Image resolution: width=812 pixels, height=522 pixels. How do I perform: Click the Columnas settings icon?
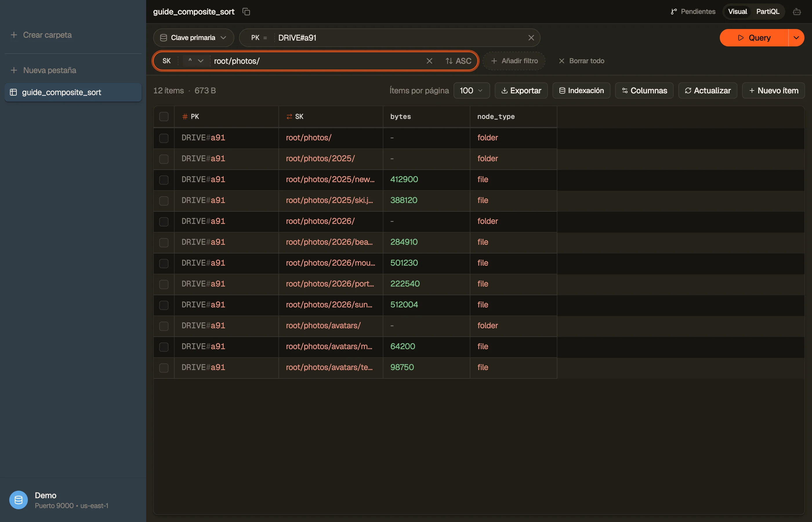click(625, 90)
